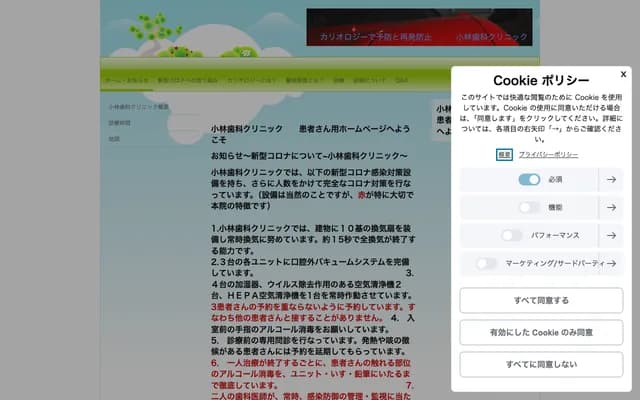Expand details arrow for マーケティング/サードパーティ cookies
Image resolution: width=640 pixels, height=400 pixels.
[611, 263]
